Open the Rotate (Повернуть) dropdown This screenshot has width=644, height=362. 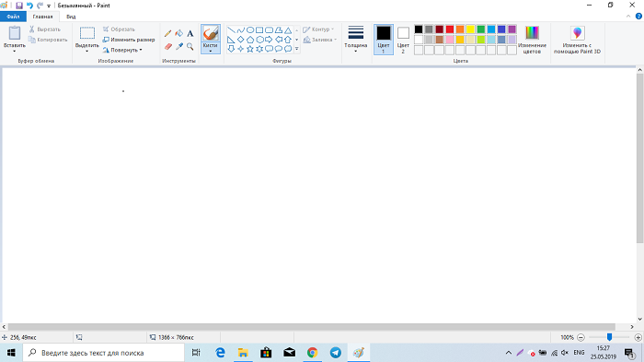click(122, 50)
